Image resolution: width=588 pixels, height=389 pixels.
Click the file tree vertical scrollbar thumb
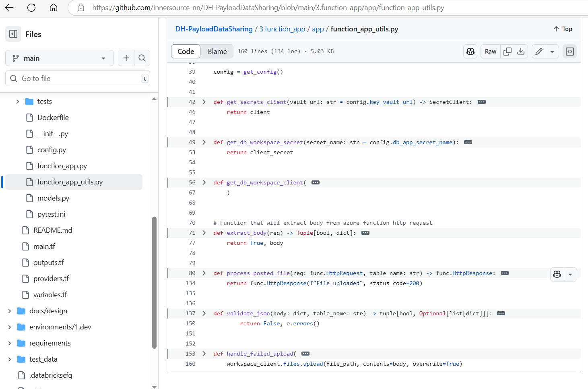[154, 282]
